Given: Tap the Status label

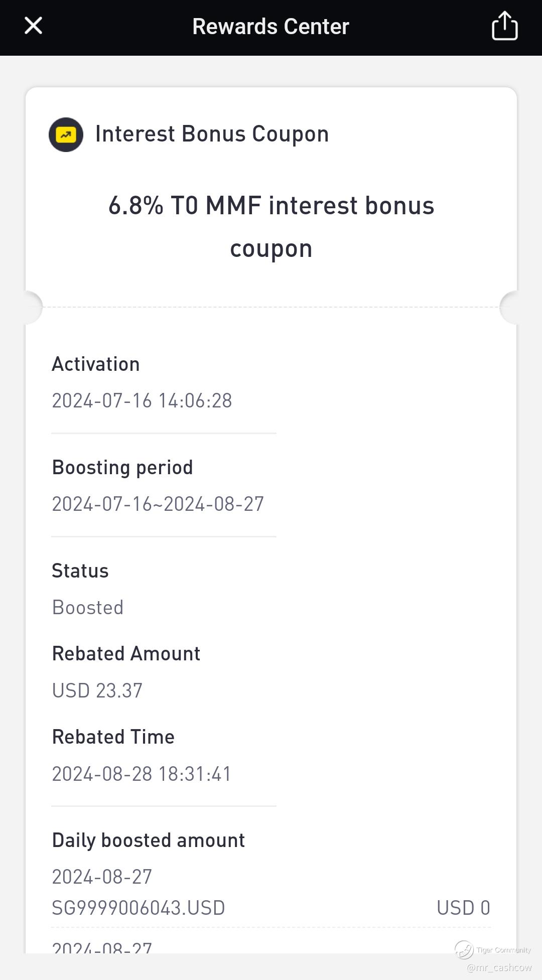Looking at the screenshot, I should click(x=80, y=571).
